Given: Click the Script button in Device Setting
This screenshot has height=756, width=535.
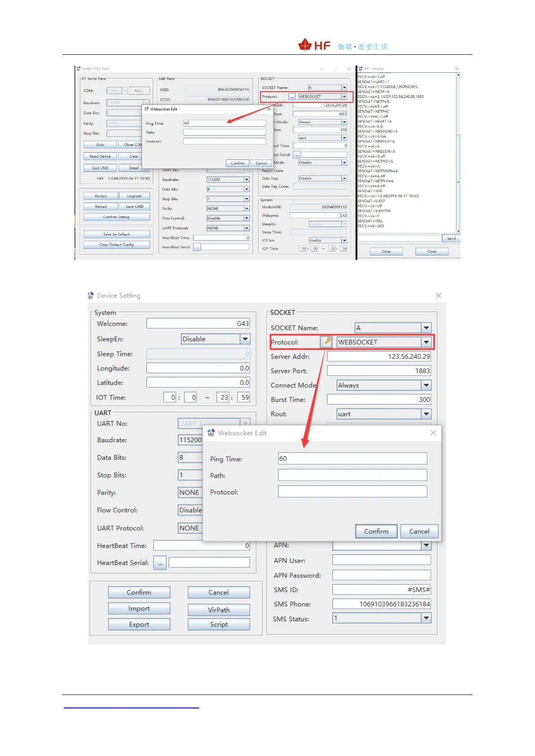Looking at the screenshot, I should (x=219, y=624).
